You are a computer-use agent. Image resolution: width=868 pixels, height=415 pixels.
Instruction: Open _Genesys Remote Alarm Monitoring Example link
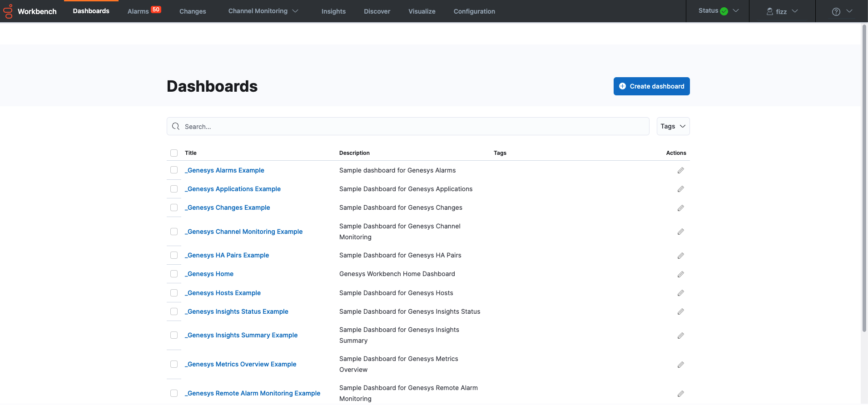coord(253,393)
